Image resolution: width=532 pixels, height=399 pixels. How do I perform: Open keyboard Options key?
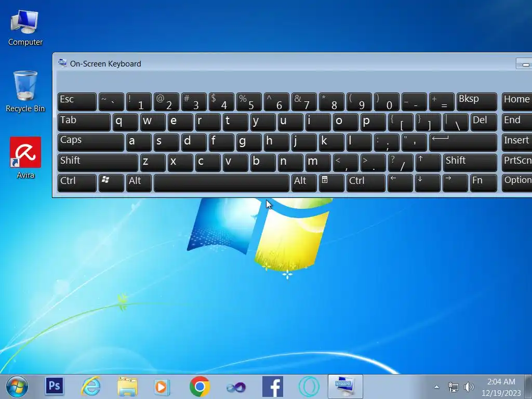[517, 183]
